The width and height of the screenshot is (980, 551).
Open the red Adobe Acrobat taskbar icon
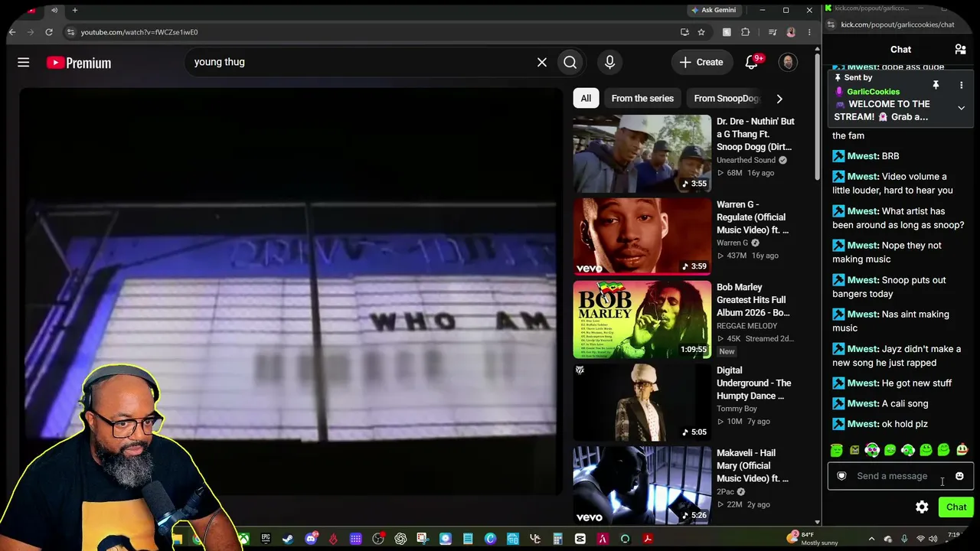coord(648,539)
